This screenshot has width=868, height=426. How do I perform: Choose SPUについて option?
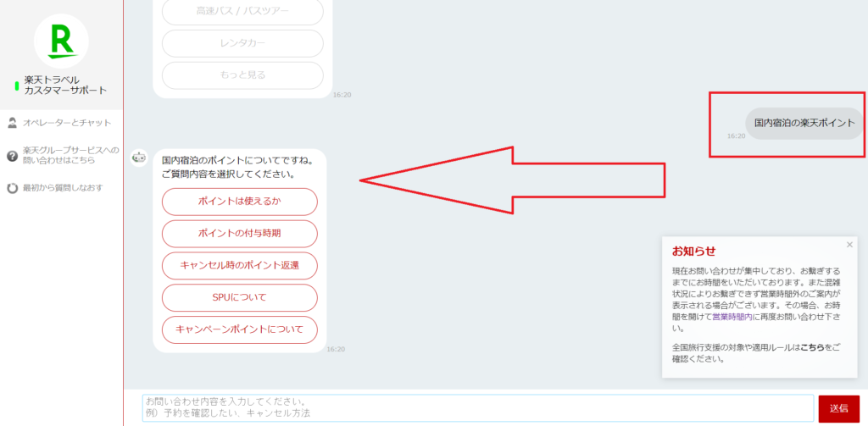click(x=240, y=297)
